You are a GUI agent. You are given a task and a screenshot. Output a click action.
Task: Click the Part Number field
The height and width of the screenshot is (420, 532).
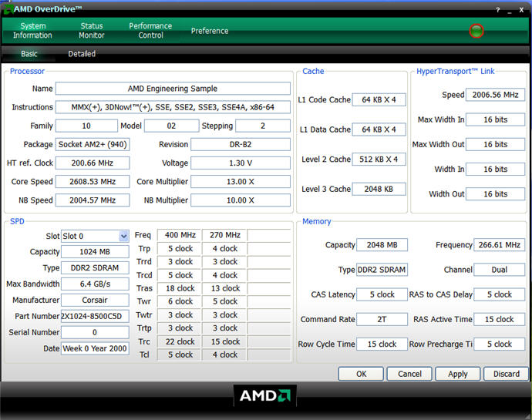click(95, 316)
